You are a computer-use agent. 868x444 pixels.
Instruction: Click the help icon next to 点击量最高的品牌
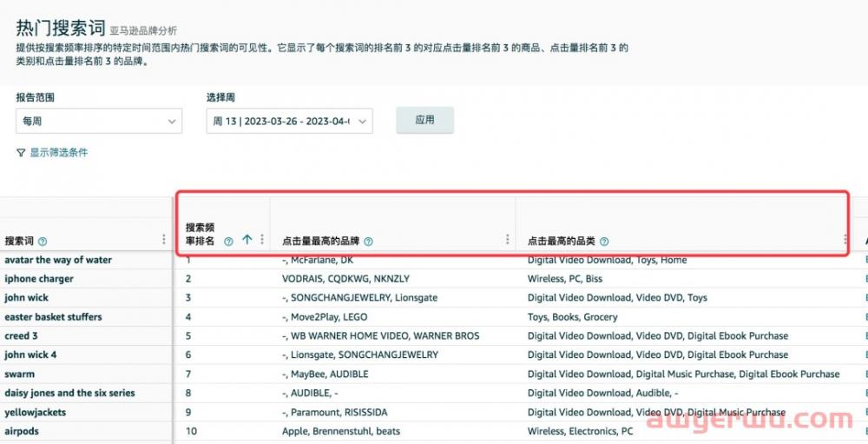pos(368,242)
